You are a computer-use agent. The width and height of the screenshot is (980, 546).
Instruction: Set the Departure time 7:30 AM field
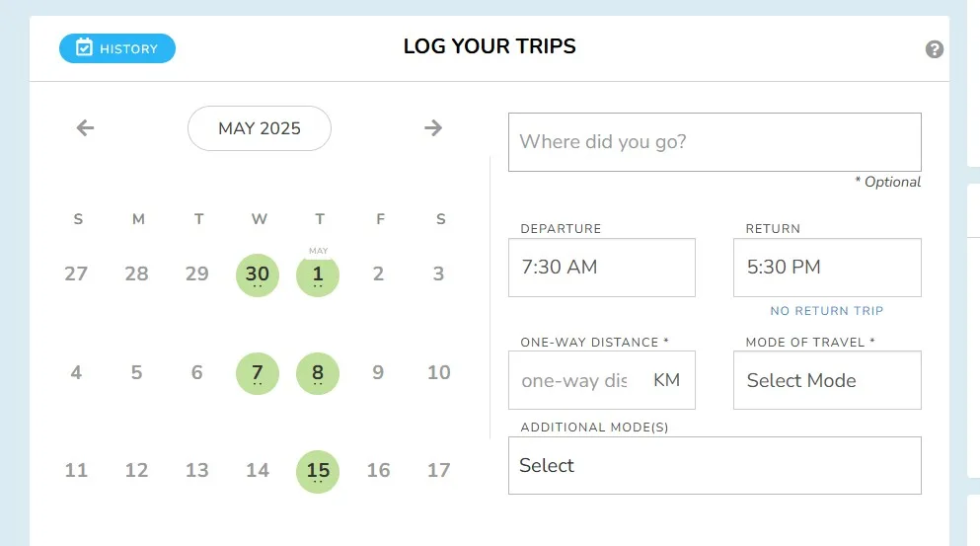coord(602,267)
